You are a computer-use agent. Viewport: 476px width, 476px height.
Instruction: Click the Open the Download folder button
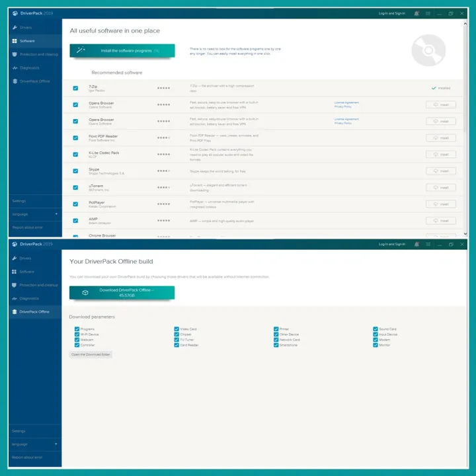click(x=91, y=354)
